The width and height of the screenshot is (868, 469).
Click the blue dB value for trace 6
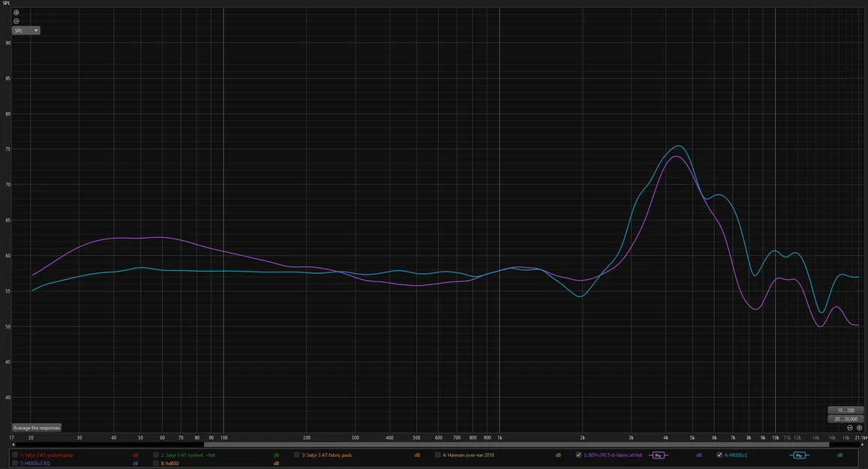(839, 455)
